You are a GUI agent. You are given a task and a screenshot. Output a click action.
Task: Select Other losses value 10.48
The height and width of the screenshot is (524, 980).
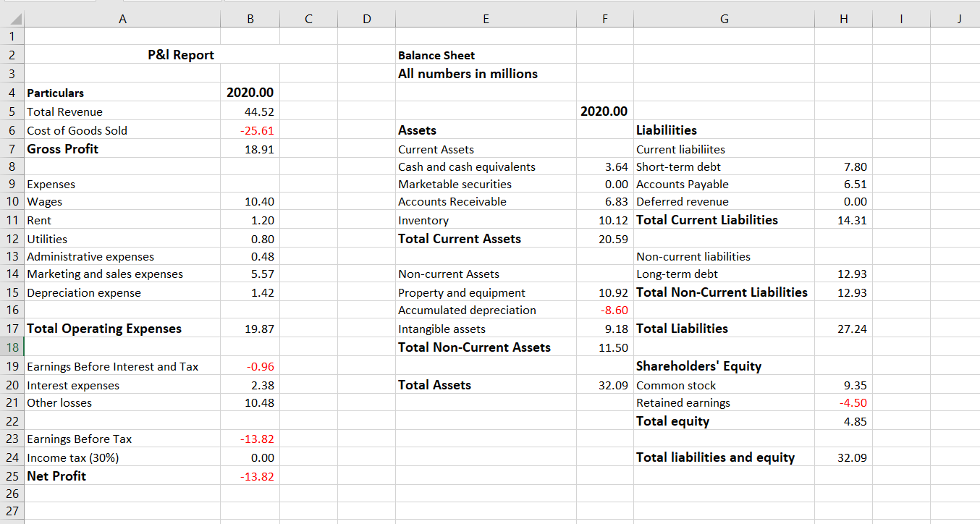pos(250,402)
